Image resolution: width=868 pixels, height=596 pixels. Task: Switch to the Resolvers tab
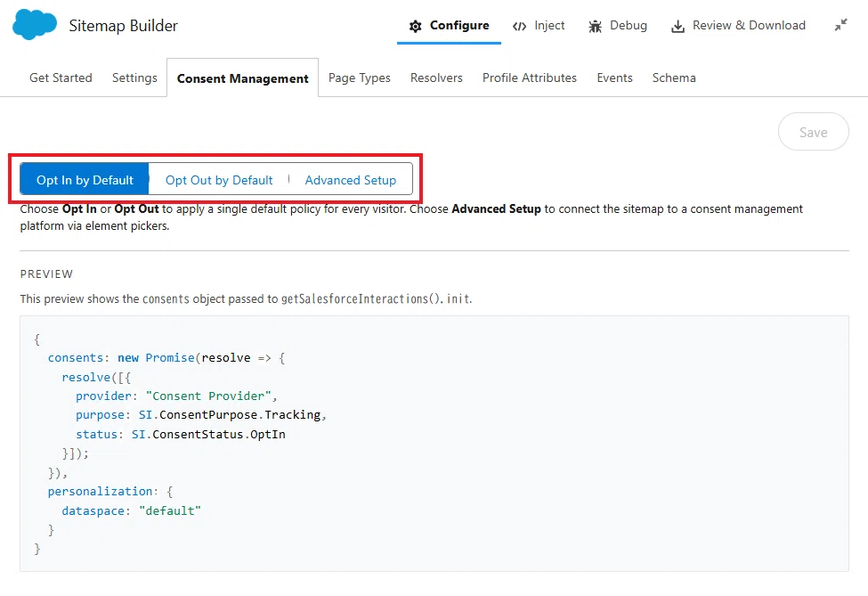pos(436,78)
